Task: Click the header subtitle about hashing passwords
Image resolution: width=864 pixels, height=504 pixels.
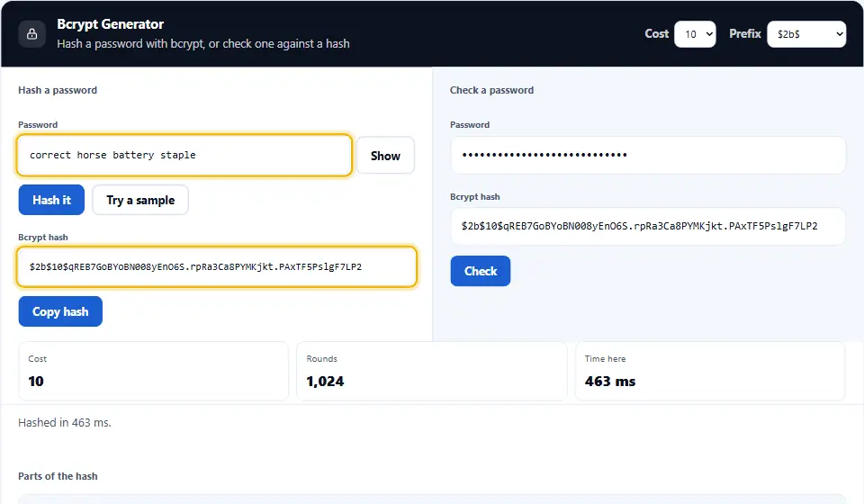Action: (203, 44)
